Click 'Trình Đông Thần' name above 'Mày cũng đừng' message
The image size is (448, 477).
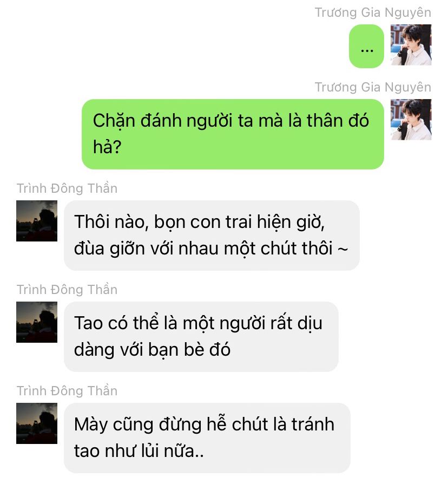click(x=67, y=391)
